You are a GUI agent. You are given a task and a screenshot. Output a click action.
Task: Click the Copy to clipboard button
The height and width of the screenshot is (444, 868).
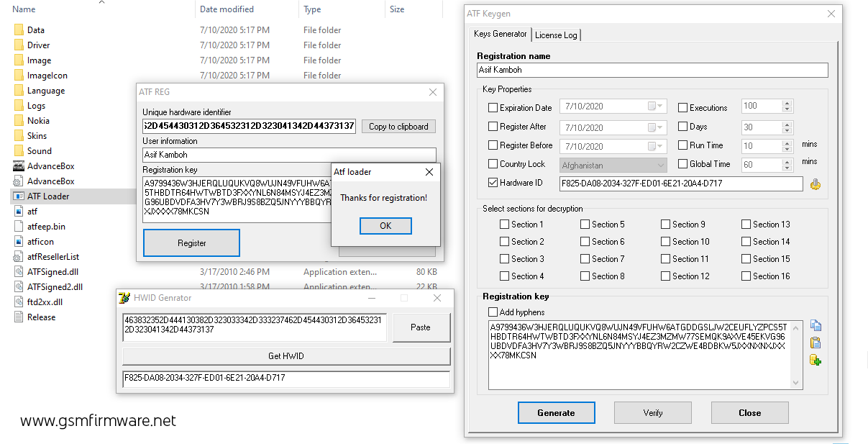(x=398, y=127)
